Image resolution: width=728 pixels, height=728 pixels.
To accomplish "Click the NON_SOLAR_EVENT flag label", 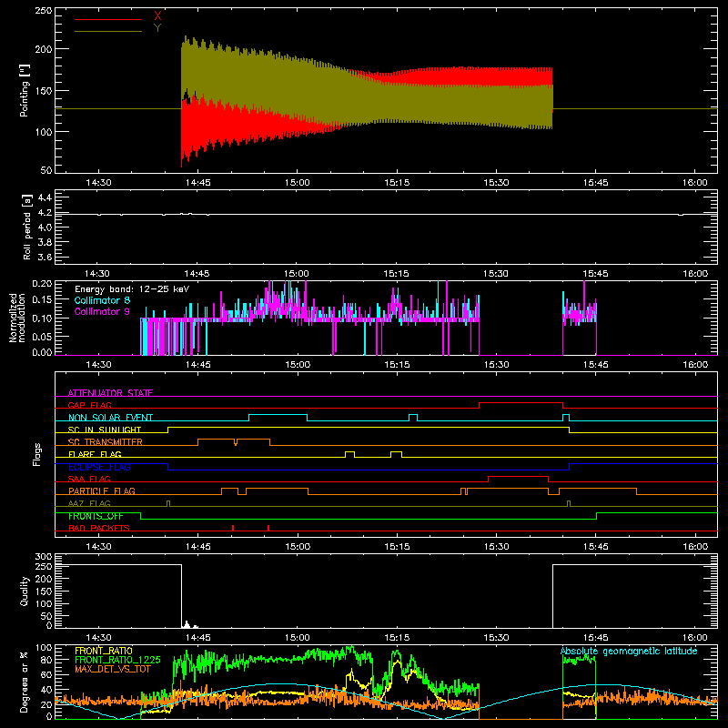I will tap(110, 418).
